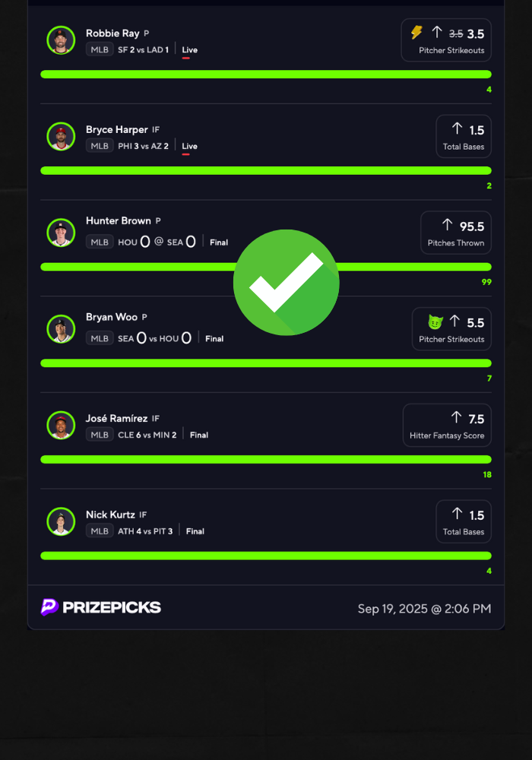532x760 pixels.
Task: Click Robbie Ray's player avatar
Action: click(x=61, y=40)
